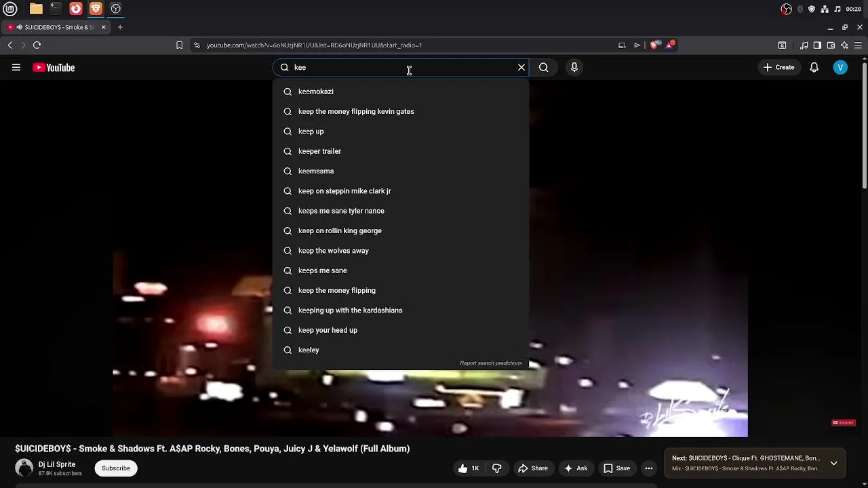This screenshot has height=488, width=868.
Task: Select suggestion 'keemsama'
Action: coord(401,171)
